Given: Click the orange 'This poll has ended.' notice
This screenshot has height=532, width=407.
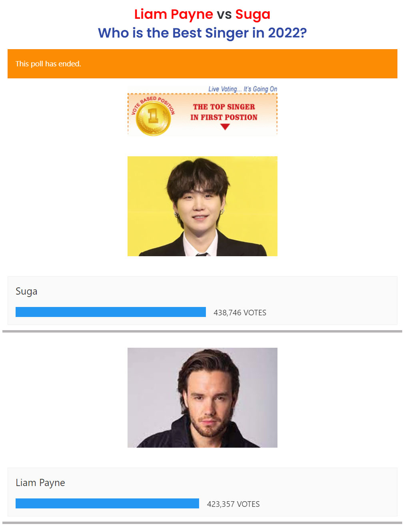Looking at the screenshot, I should tap(202, 64).
